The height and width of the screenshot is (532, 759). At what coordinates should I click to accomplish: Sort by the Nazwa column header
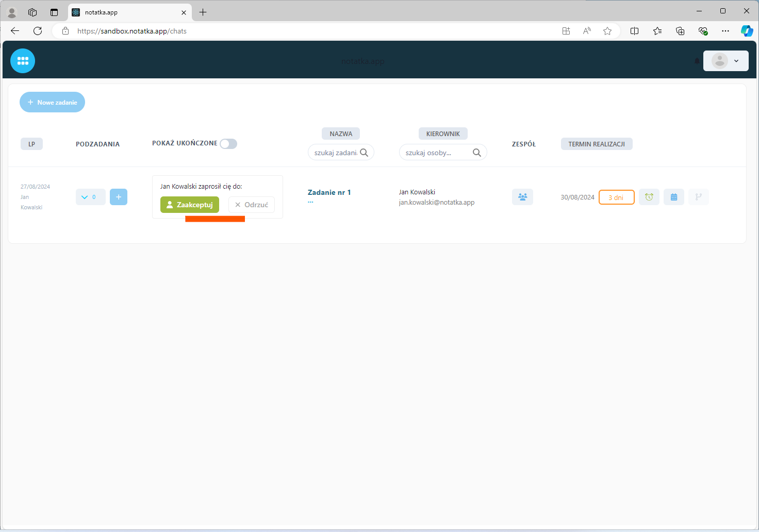[x=341, y=134]
